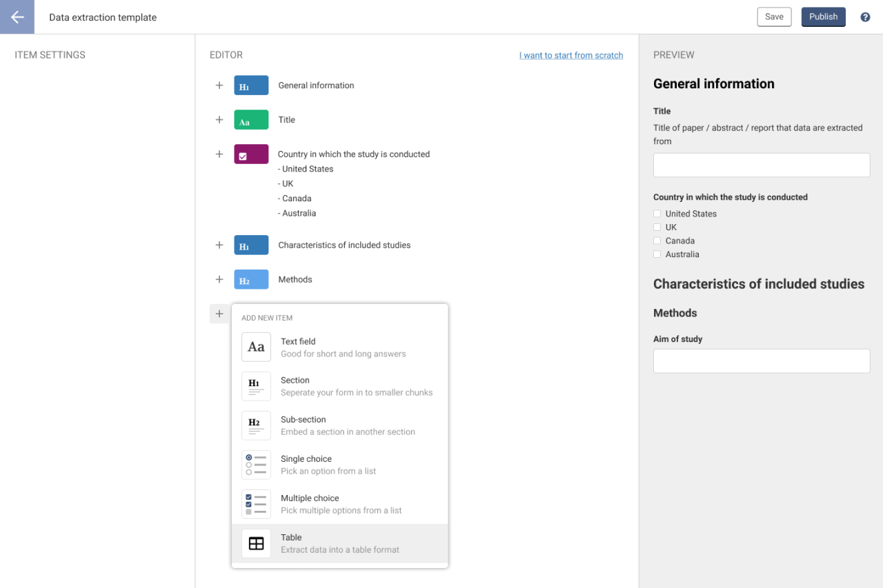Click plus icon beside Country item
Screen dimensions: 883x588
pyautogui.click(x=219, y=154)
